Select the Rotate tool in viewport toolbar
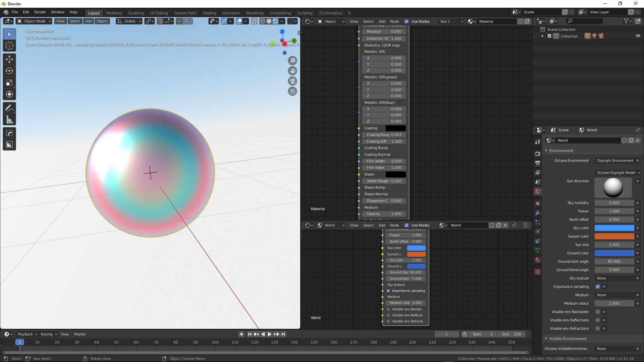 [x=9, y=71]
